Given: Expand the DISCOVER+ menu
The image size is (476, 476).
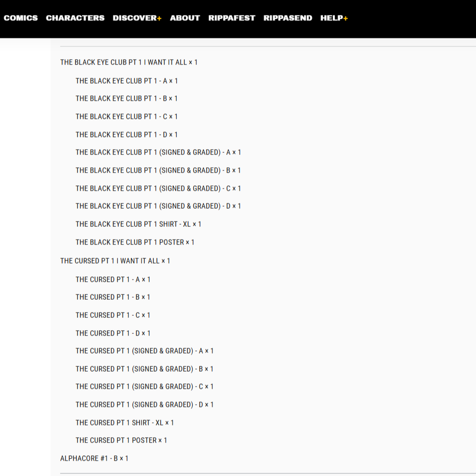Looking at the screenshot, I should (x=137, y=18).
